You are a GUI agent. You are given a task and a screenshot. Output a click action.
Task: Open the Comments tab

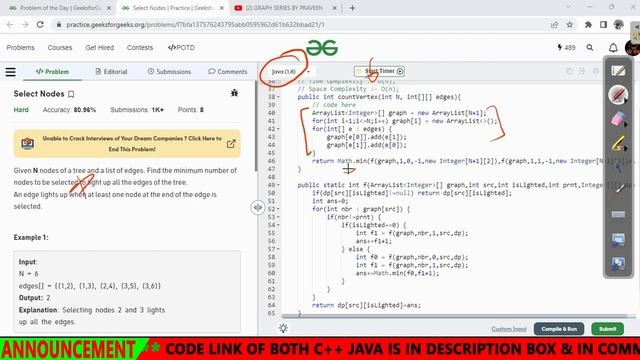pyautogui.click(x=227, y=71)
